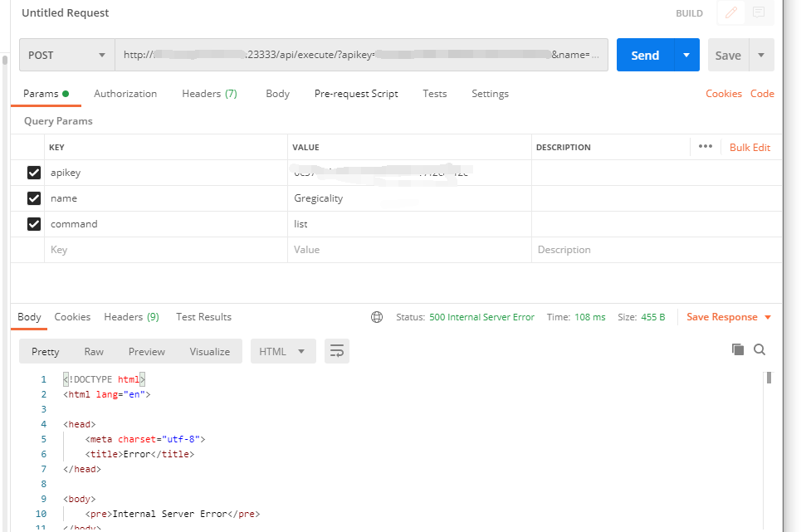Toggle line wrapping in response editor

coord(336,351)
